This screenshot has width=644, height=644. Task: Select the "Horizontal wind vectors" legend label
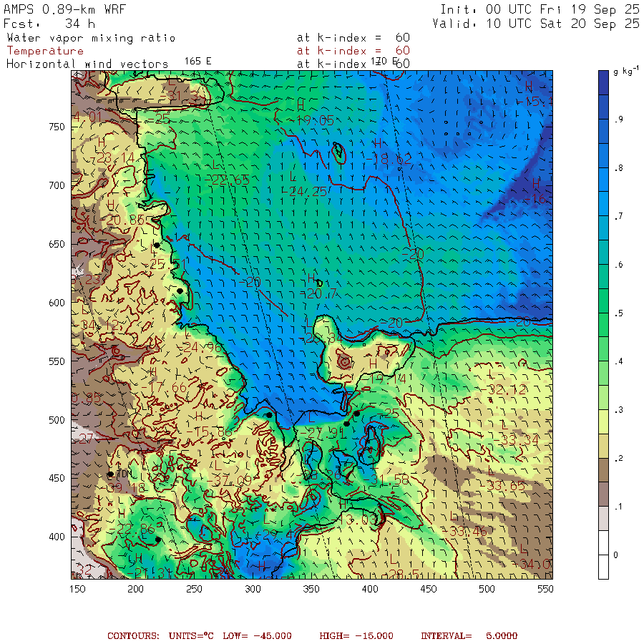(87, 64)
